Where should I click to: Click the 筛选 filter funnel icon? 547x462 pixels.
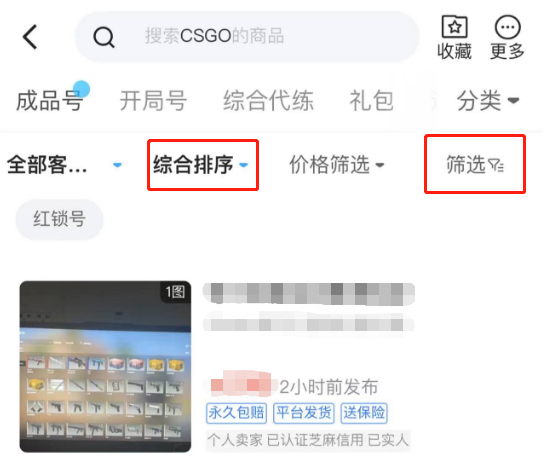(496, 165)
